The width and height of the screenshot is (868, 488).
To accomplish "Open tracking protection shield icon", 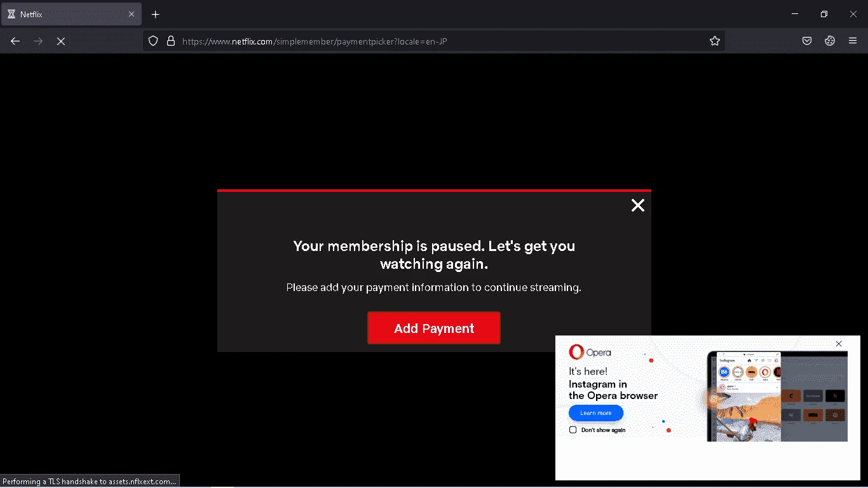I will (x=153, y=41).
